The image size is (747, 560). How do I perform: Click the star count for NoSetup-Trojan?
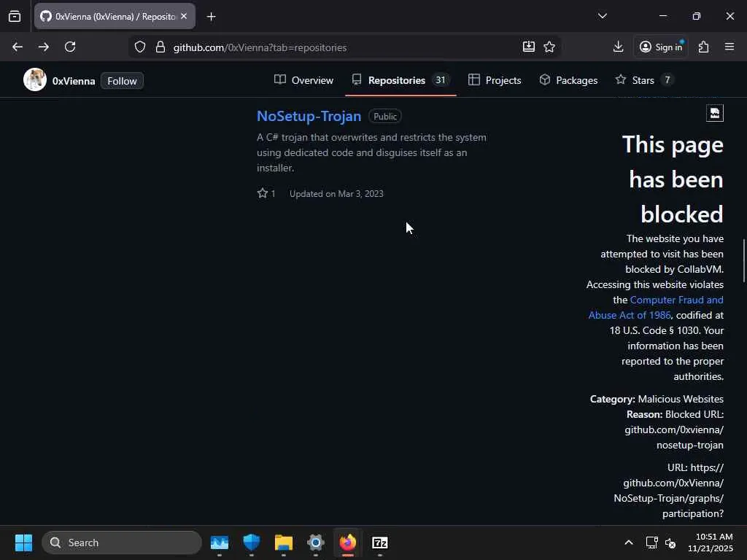coord(266,193)
